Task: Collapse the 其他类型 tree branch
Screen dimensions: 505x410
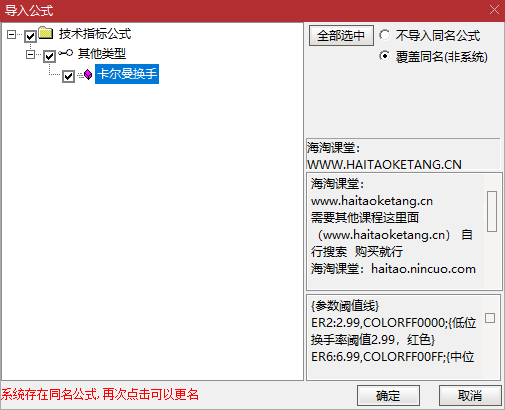Action: pyautogui.click(x=30, y=54)
